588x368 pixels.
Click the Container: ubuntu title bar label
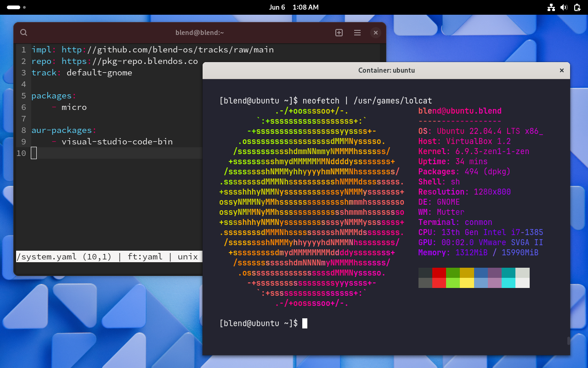[386, 70]
